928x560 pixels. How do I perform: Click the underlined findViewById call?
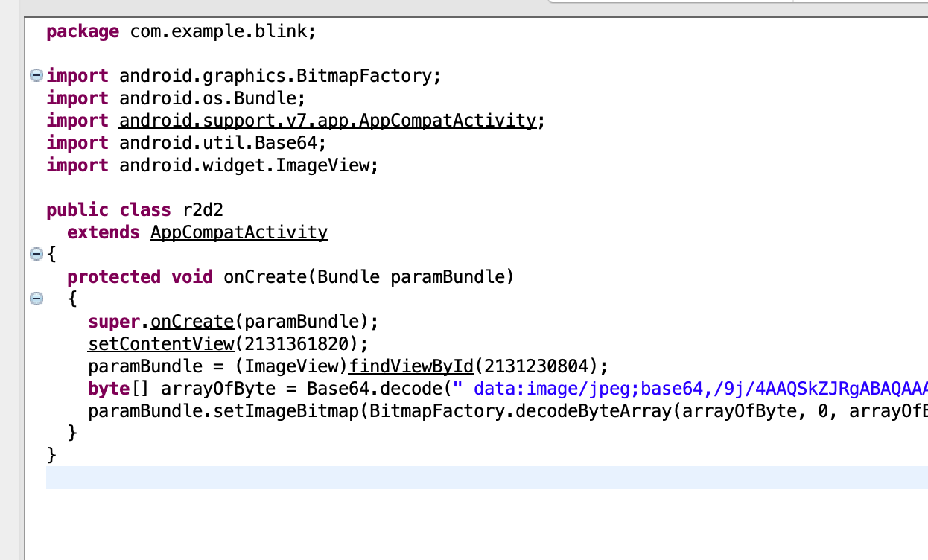pos(412,366)
